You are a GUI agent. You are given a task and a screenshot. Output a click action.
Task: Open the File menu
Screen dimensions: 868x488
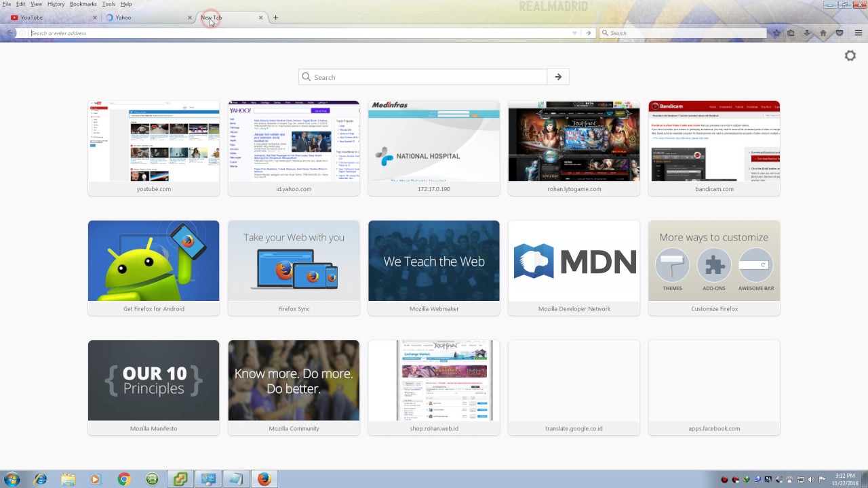(7, 4)
